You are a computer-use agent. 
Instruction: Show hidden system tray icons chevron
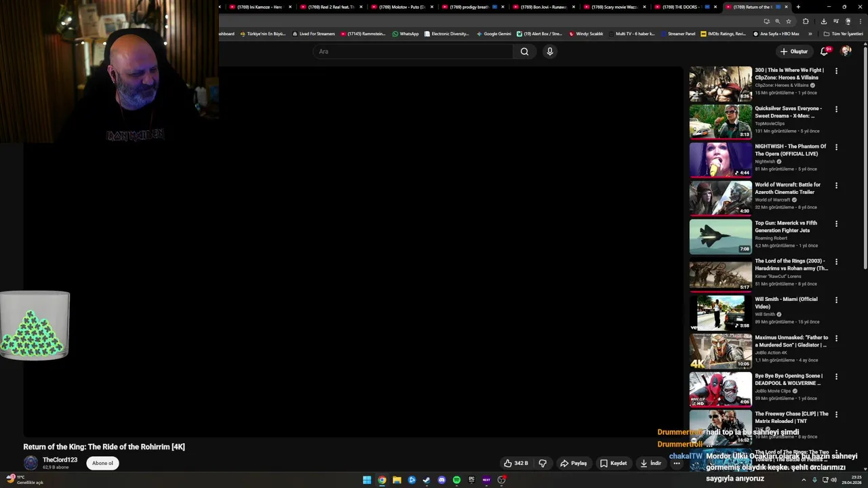click(804, 480)
